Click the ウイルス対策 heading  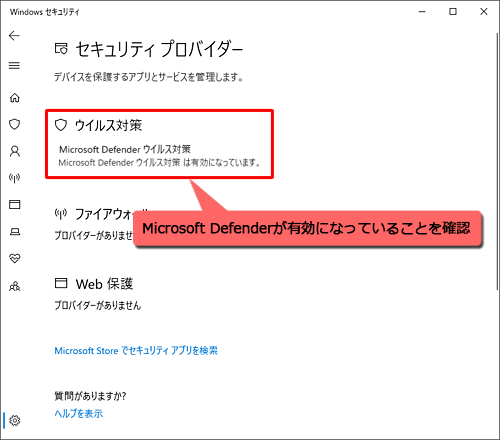point(108,125)
